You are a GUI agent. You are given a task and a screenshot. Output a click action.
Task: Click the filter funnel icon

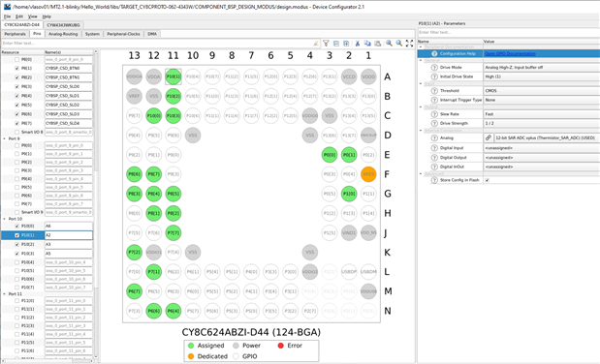(x=326, y=44)
